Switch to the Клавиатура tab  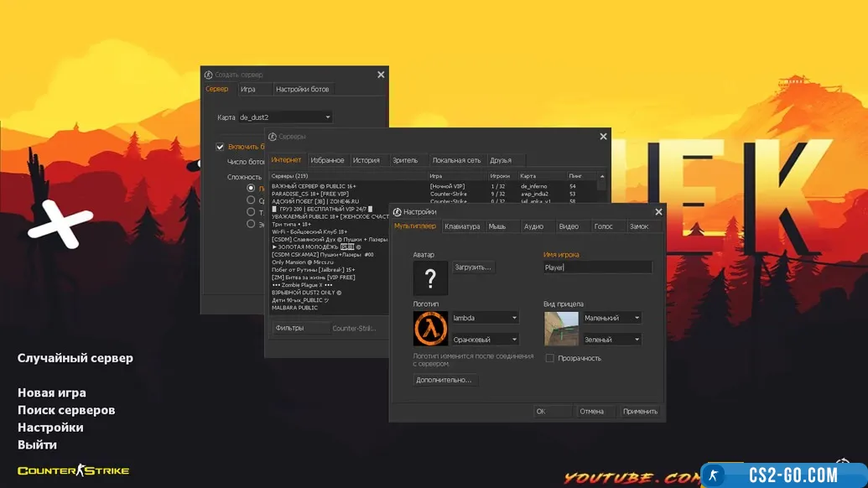[462, 226]
